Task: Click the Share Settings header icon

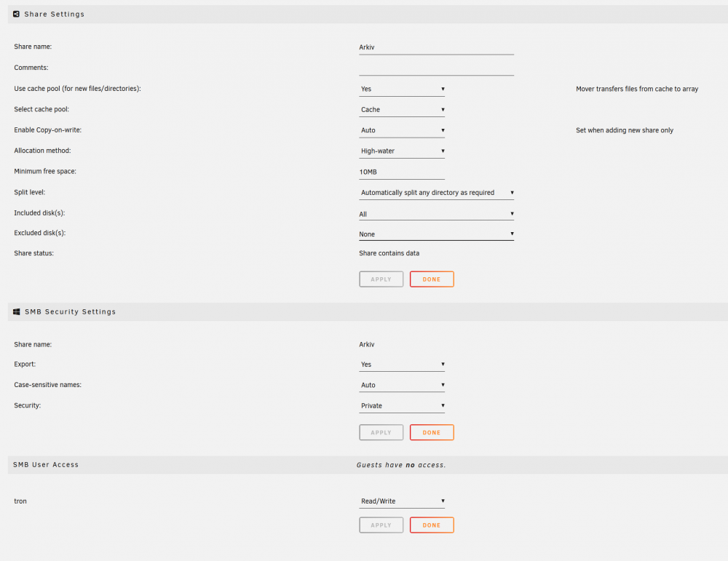Action: coord(16,14)
